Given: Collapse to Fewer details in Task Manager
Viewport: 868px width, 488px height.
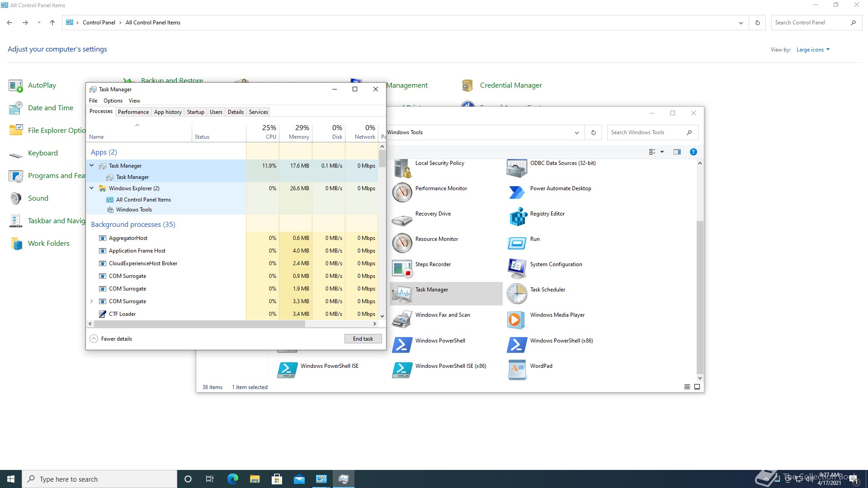Looking at the screenshot, I should pos(111,339).
